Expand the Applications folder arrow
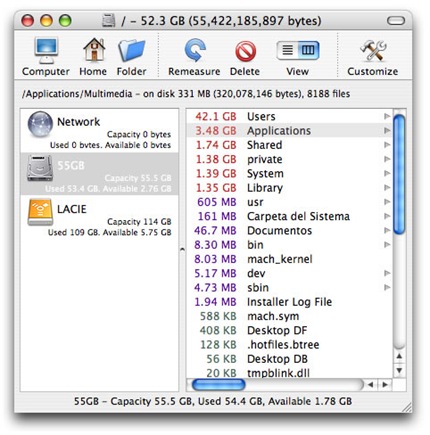 (x=387, y=130)
